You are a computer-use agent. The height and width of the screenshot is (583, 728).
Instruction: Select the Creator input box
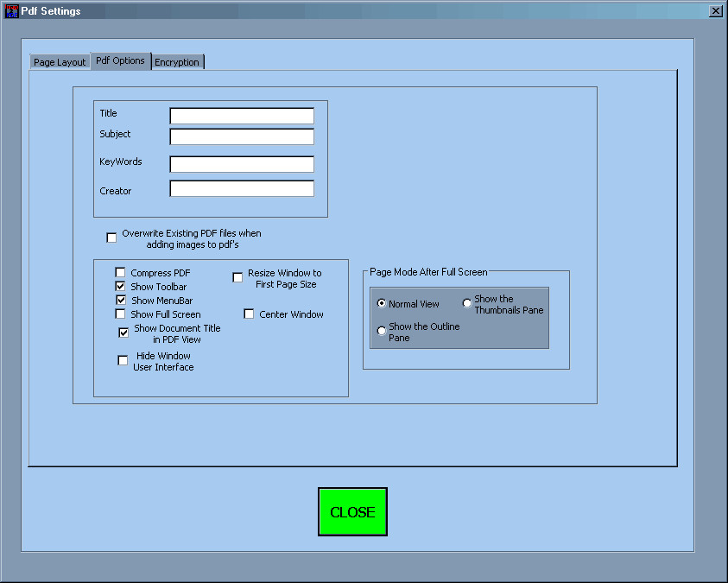click(x=242, y=188)
